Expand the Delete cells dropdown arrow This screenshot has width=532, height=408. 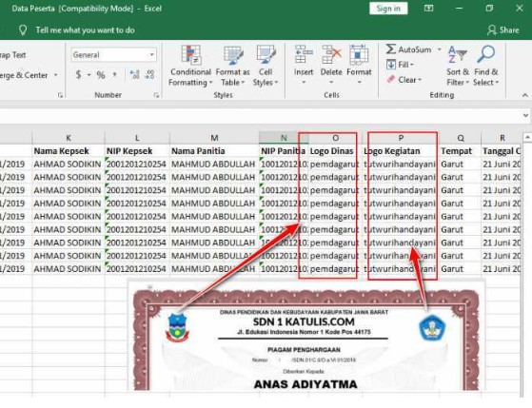[x=331, y=82]
